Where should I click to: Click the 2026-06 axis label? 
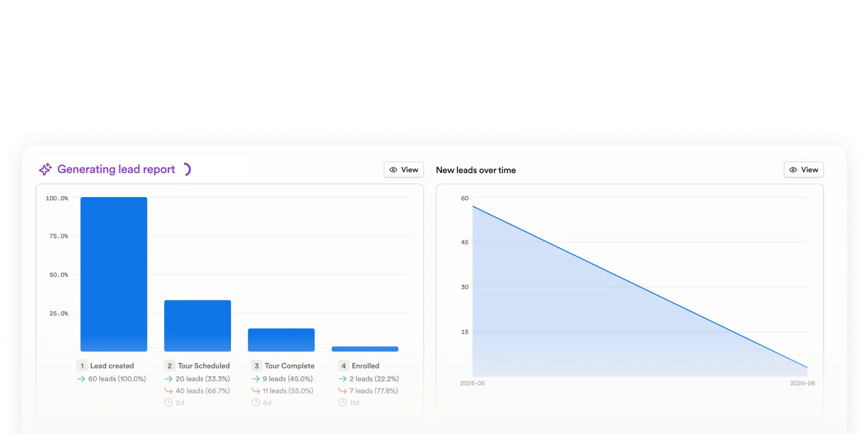pyautogui.click(x=802, y=383)
